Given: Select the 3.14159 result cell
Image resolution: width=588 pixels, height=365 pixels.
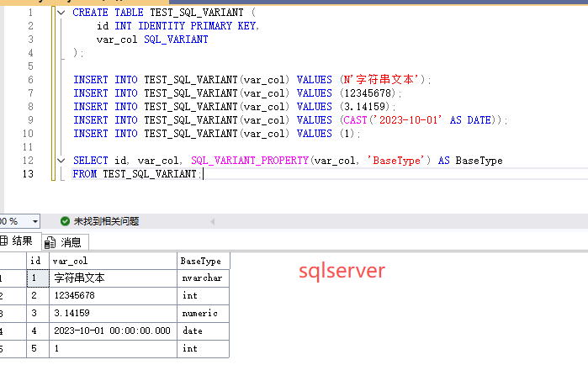Looking at the screenshot, I should [113, 314].
